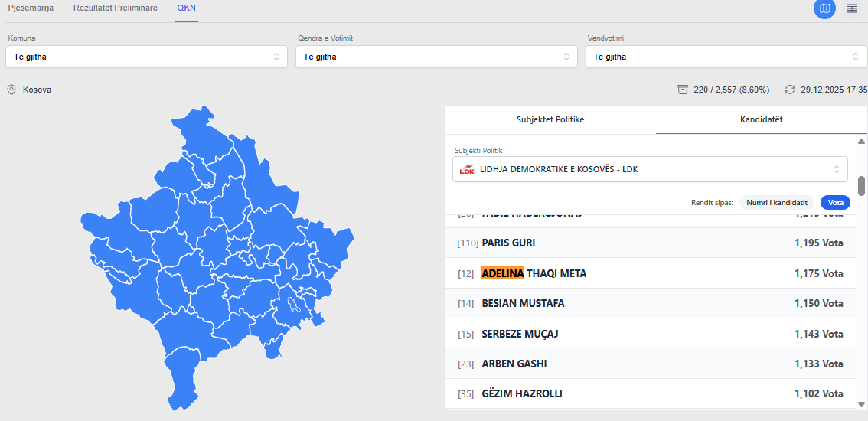868x421 pixels.
Task: Expand the Qendra e Votimit dropdown
Action: pyautogui.click(x=436, y=57)
